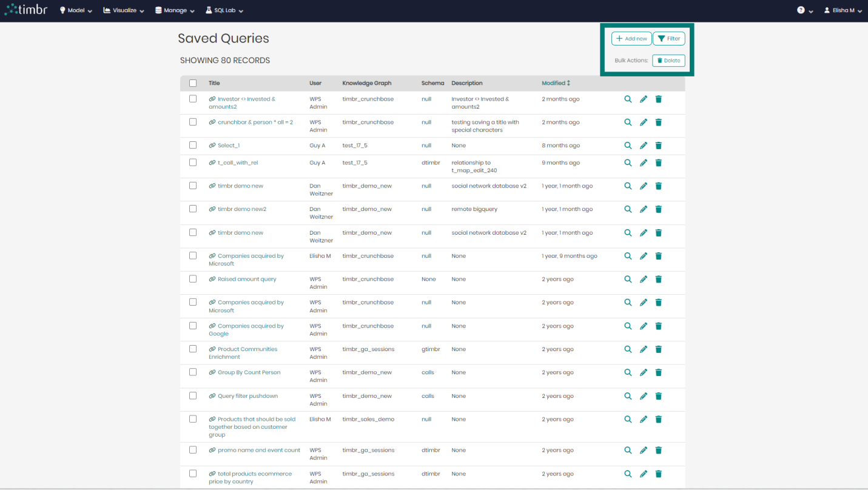Screen dimensions: 868x490
Task: Expand the help question mark menu
Action: pos(805,10)
